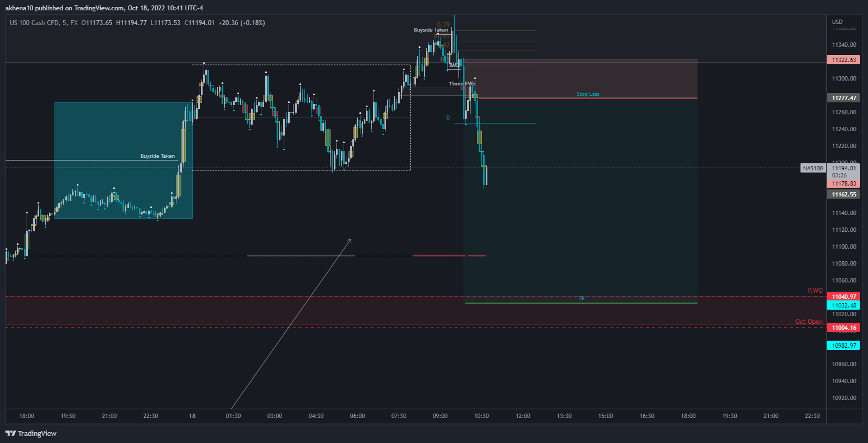The height and width of the screenshot is (443, 868).
Task: Click the cyan 10982.97 price label
Action: pyautogui.click(x=843, y=346)
